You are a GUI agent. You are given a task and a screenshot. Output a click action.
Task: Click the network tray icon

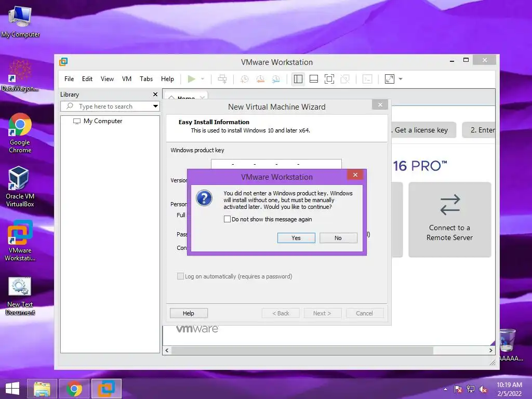(x=471, y=389)
